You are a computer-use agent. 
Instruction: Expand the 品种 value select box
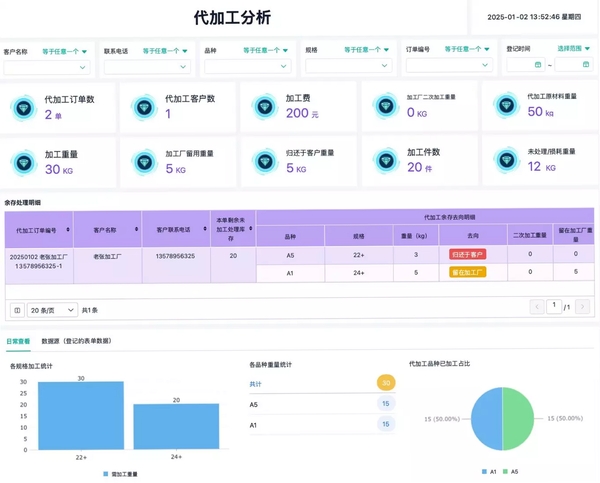point(248,66)
